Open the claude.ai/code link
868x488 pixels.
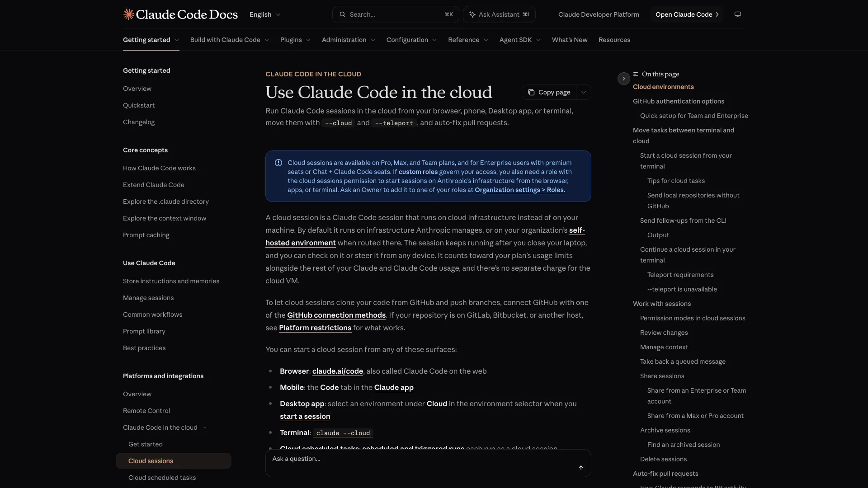(338, 371)
